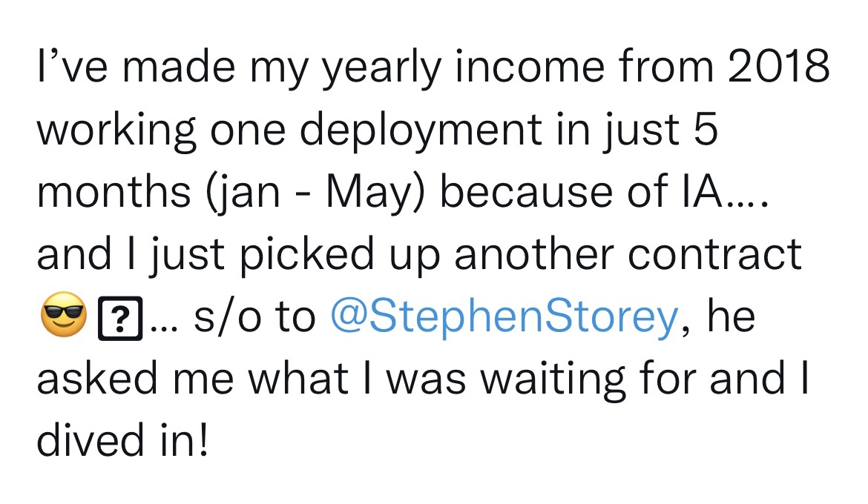Screen dimensions: 868x504
Task: Click the "dived in!" text
Action: (122, 442)
